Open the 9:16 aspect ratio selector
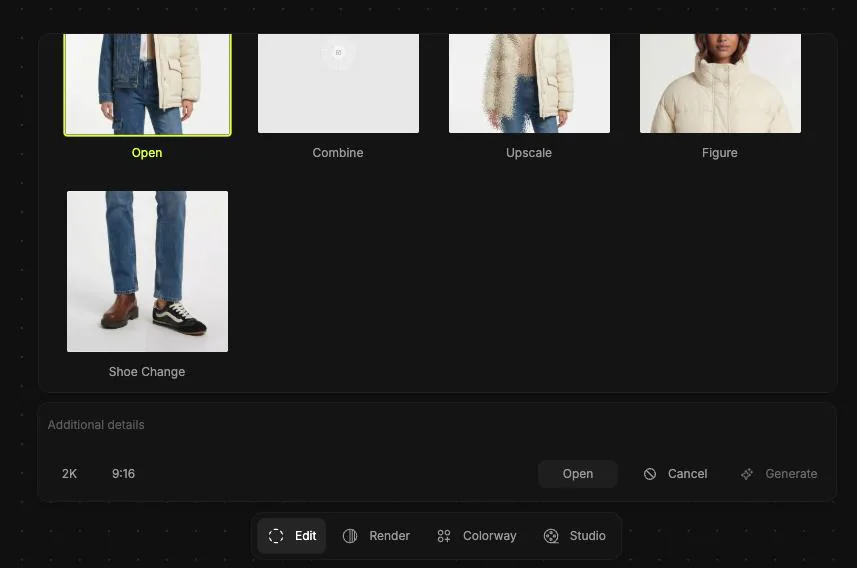The image size is (857, 568). point(124,474)
